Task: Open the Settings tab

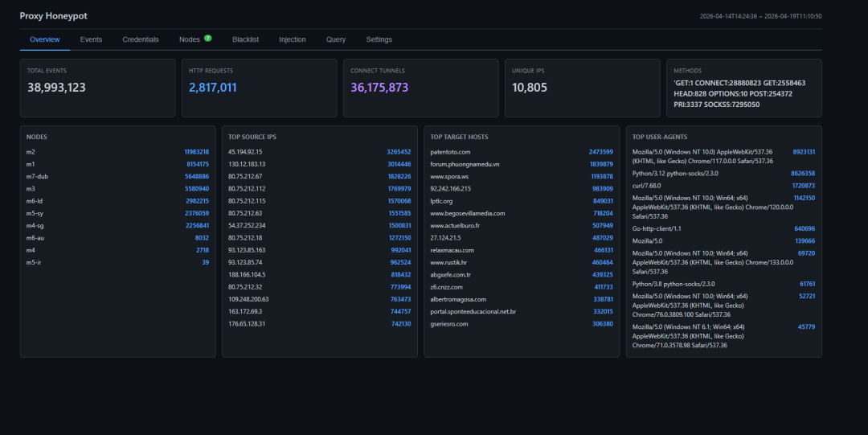Action: tap(379, 39)
